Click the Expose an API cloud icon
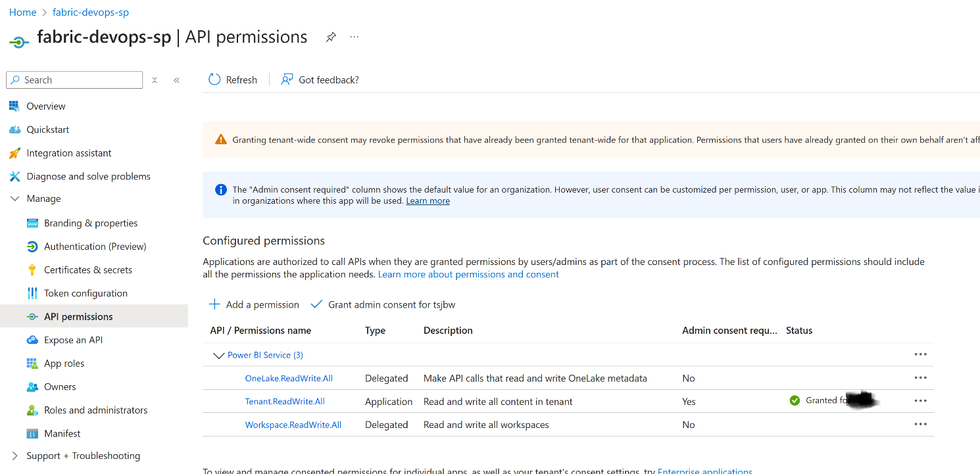 (x=32, y=340)
